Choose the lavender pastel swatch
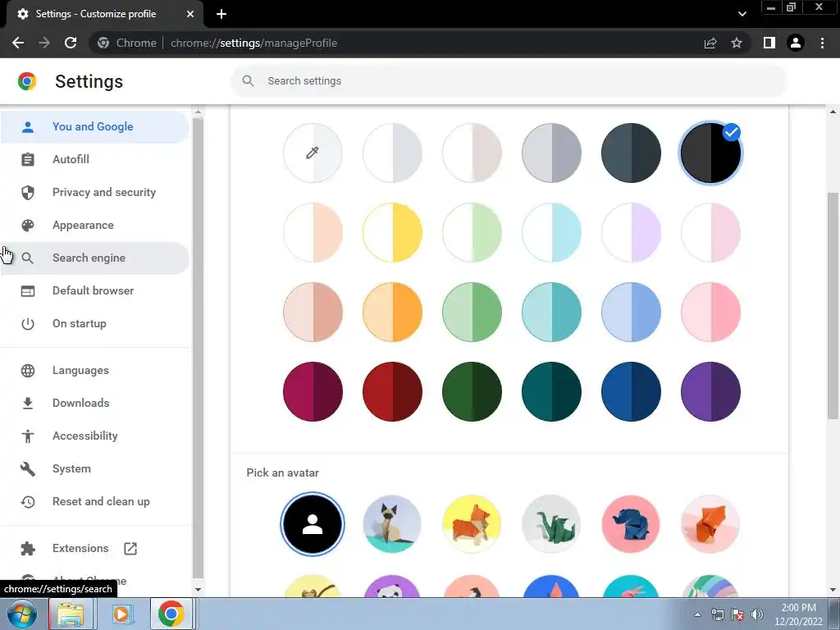840x630 pixels. (x=631, y=232)
